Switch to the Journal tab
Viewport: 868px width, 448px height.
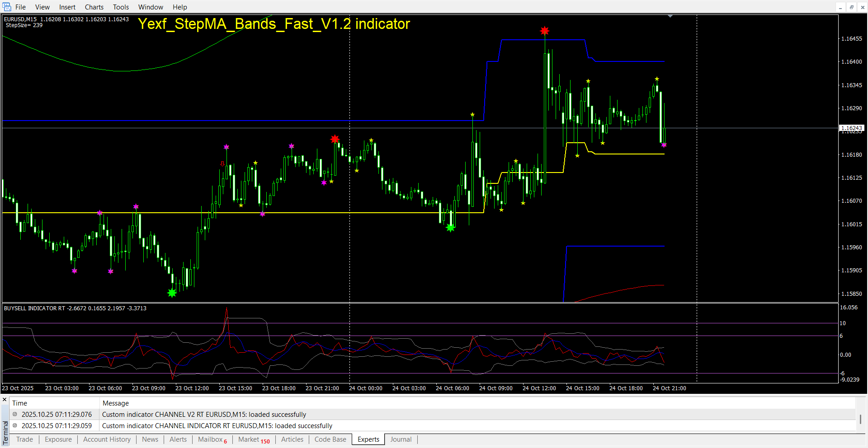tap(401, 439)
